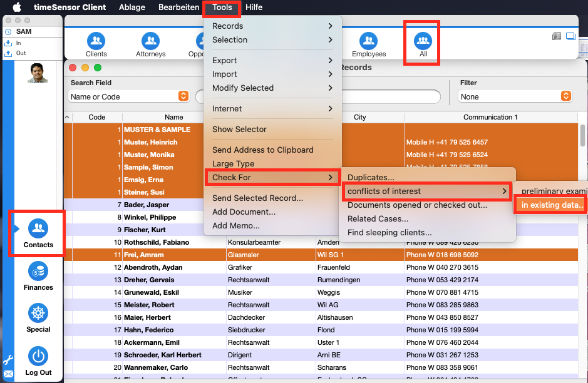Screen dimensions: 588x383
Task: Sort table by City column header
Action: click(x=359, y=117)
